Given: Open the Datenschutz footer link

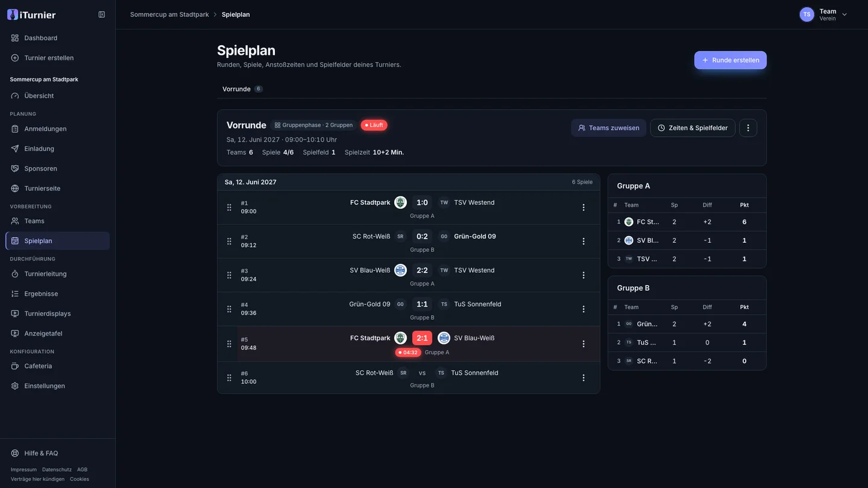Looking at the screenshot, I should 57,469.
